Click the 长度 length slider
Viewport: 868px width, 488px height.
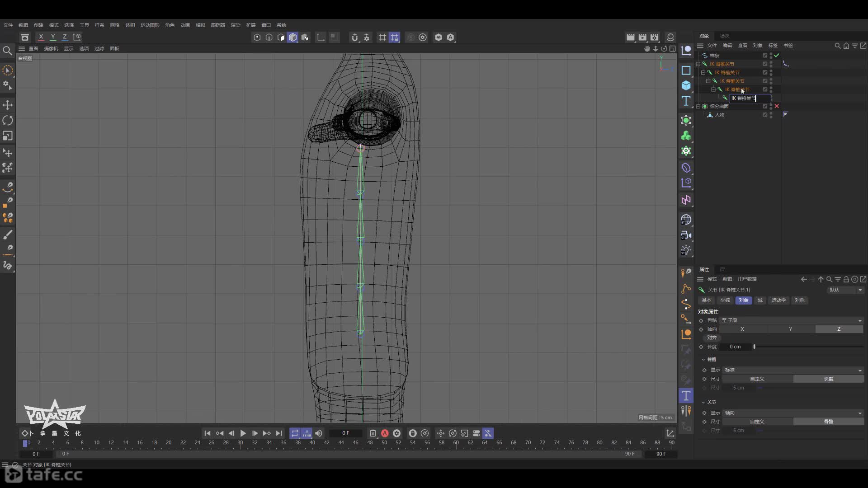pyautogui.click(x=809, y=347)
